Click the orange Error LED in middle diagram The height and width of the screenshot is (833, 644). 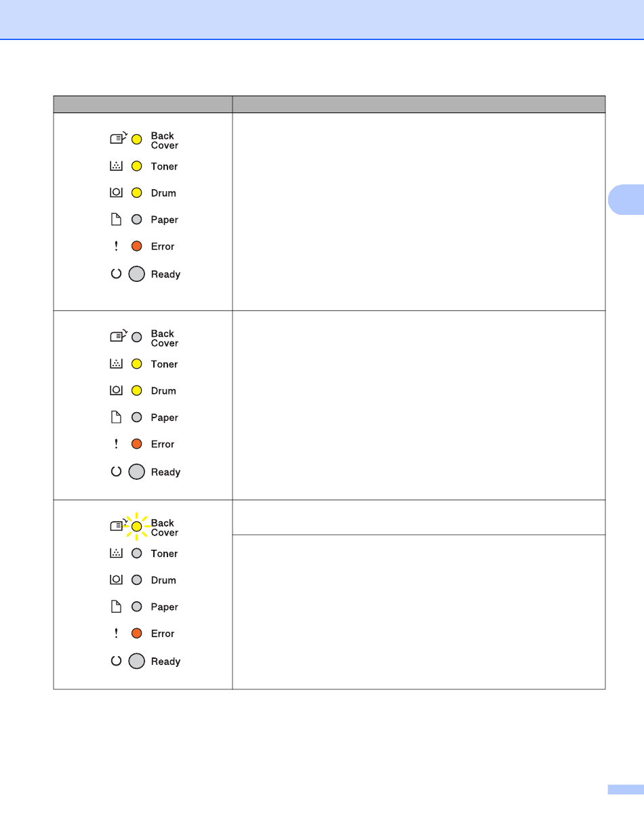[136, 444]
